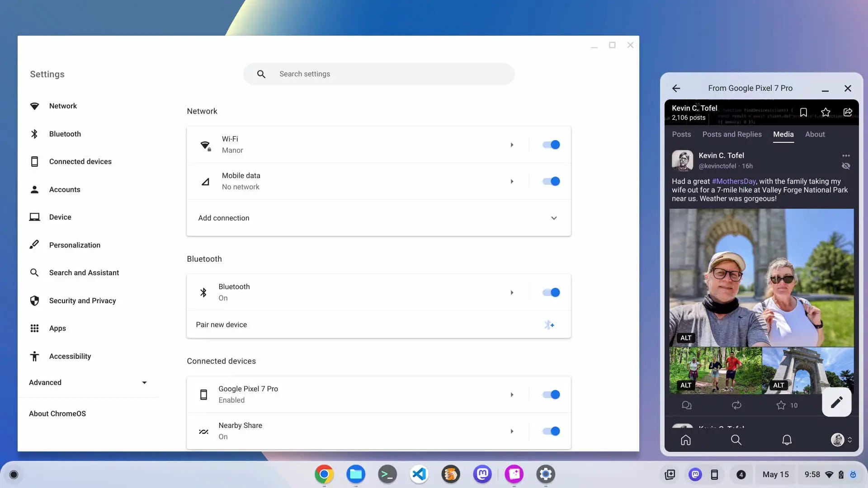Open the hikers on trail thumbnail
Screen dimensions: 868x488
click(715, 371)
